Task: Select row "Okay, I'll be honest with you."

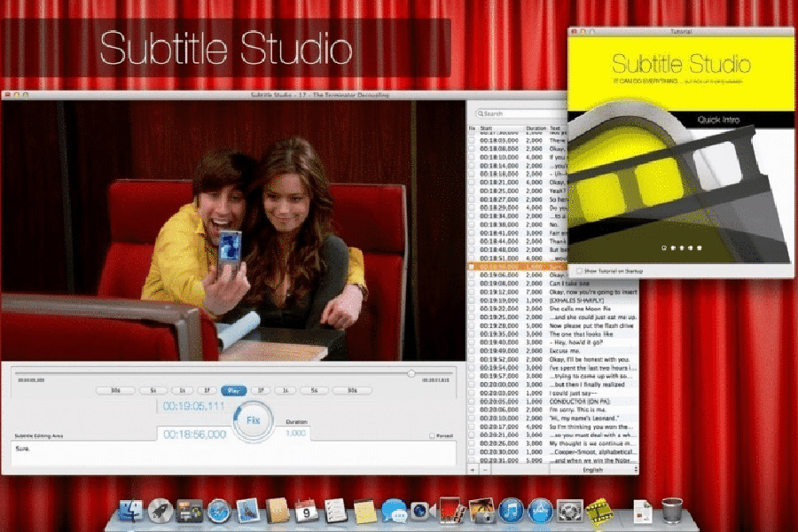Action: pos(552,359)
